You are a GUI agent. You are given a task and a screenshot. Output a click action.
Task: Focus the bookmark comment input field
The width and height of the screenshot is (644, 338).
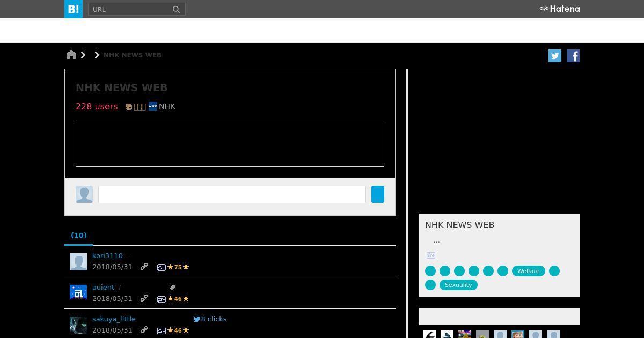232,194
